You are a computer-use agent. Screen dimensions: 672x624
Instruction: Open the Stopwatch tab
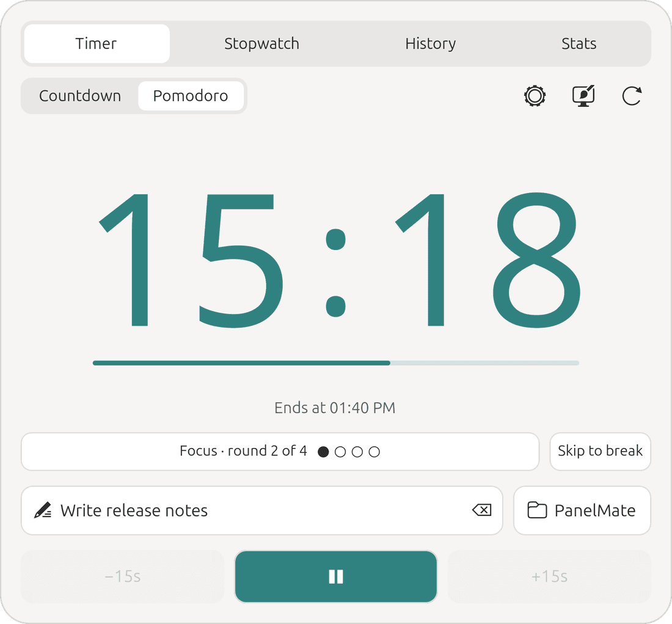pos(262,44)
